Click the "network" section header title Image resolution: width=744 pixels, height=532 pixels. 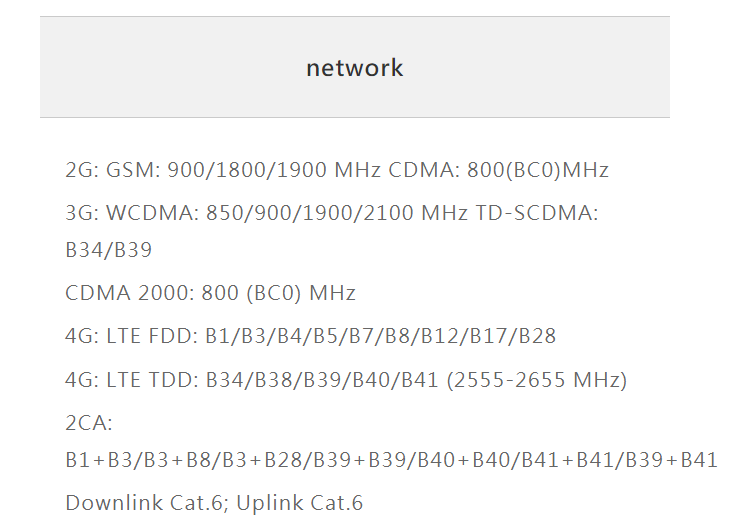[354, 68]
